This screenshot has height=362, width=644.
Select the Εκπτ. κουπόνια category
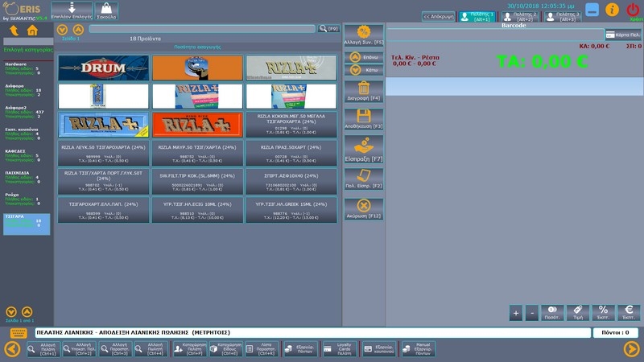coord(27,134)
